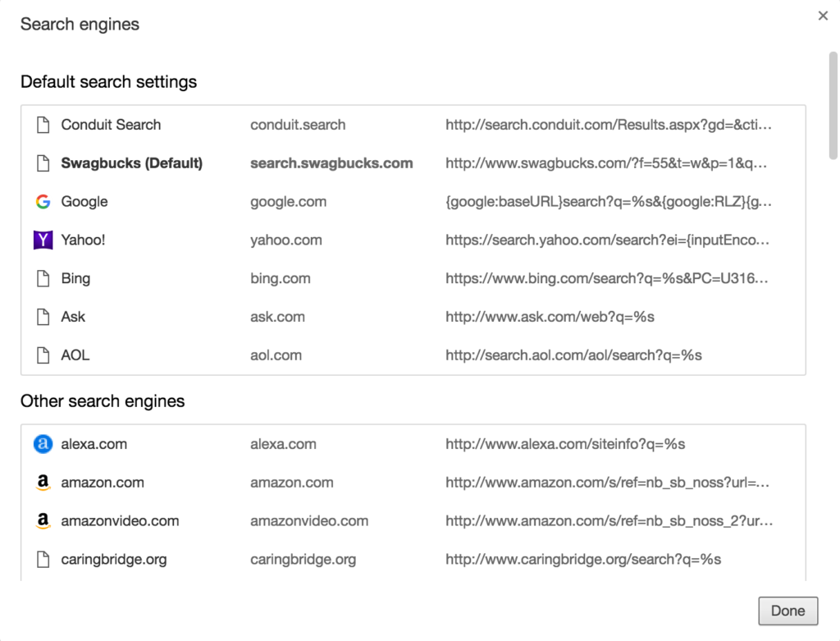Select the Swagbucks (Default) entry
840x641 pixels.
click(131, 163)
